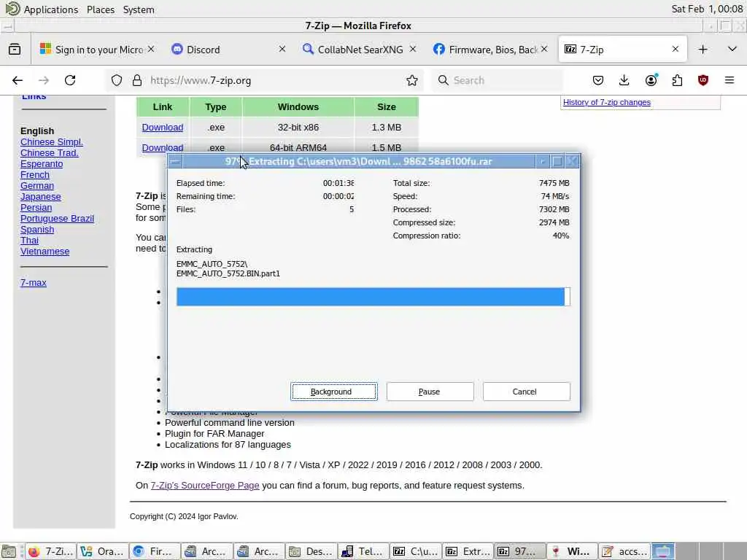Close the Firmware, Bios tab
The height and width of the screenshot is (560, 747).
tap(544, 49)
